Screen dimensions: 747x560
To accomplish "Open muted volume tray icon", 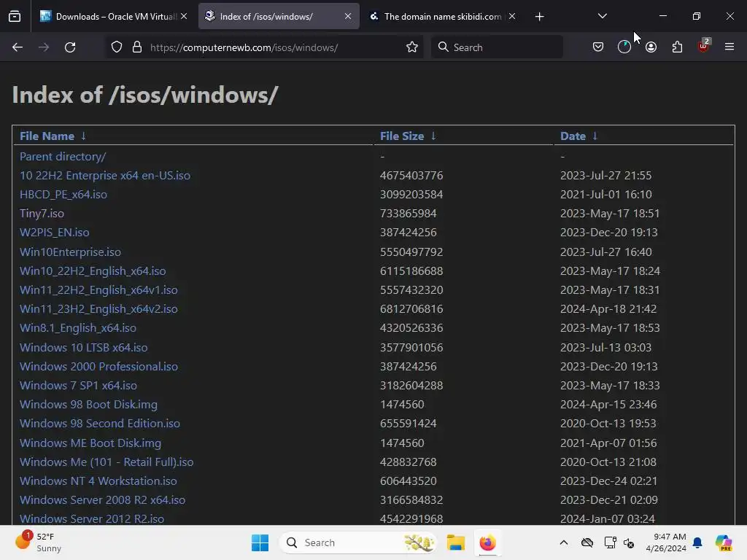I will (629, 542).
